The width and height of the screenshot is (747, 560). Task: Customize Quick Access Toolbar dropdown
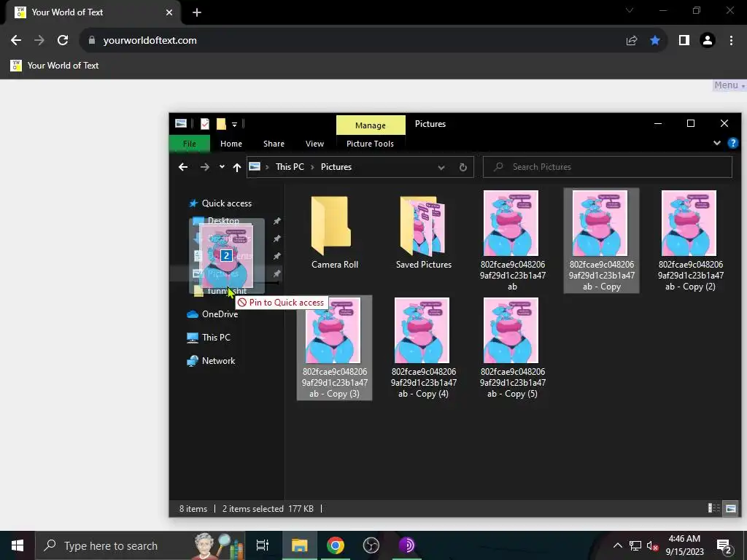[x=234, y=124]
